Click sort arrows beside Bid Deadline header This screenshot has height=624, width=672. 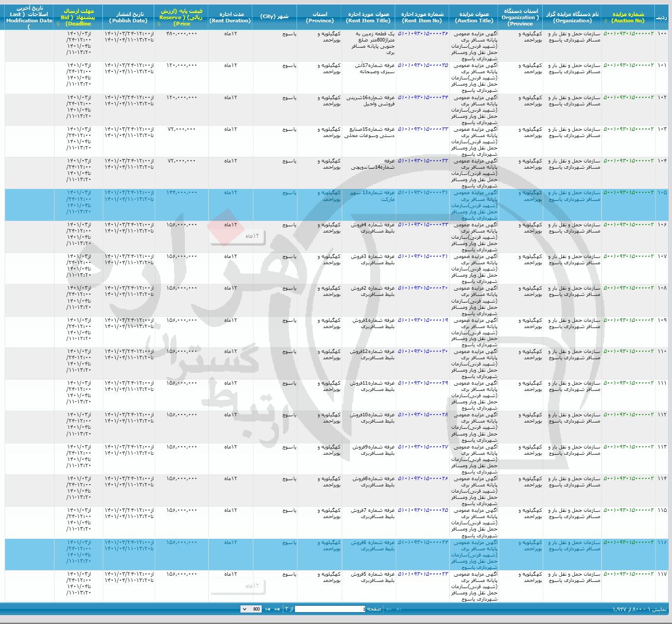58,24
